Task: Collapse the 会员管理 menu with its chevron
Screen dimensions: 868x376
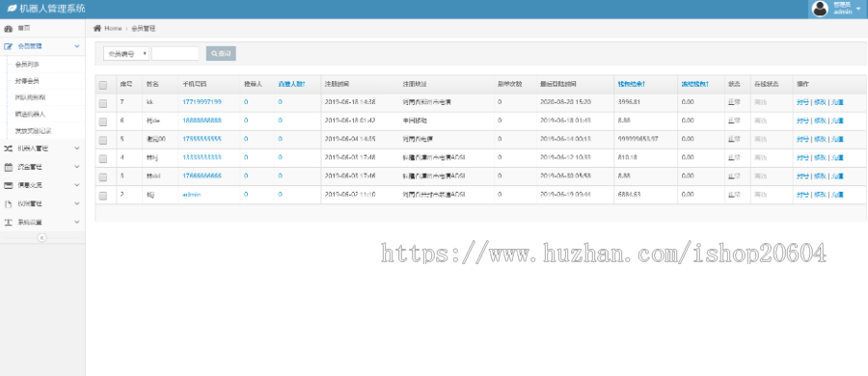Action: pos(77,46)
